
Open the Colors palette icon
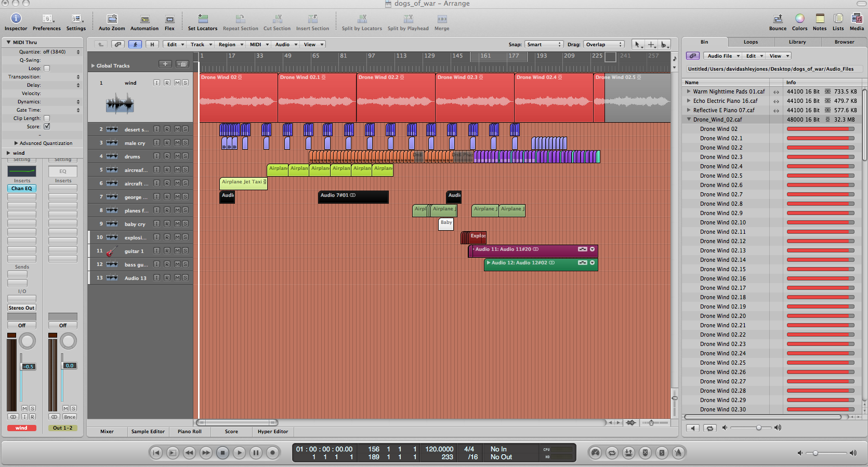pyautogui.click(x=799, y=19)
